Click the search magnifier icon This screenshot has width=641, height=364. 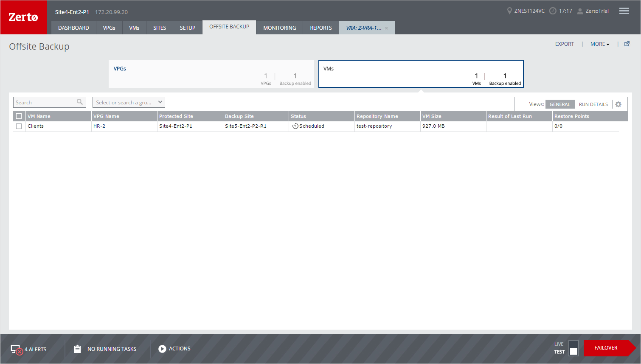(x=80, y=102)
